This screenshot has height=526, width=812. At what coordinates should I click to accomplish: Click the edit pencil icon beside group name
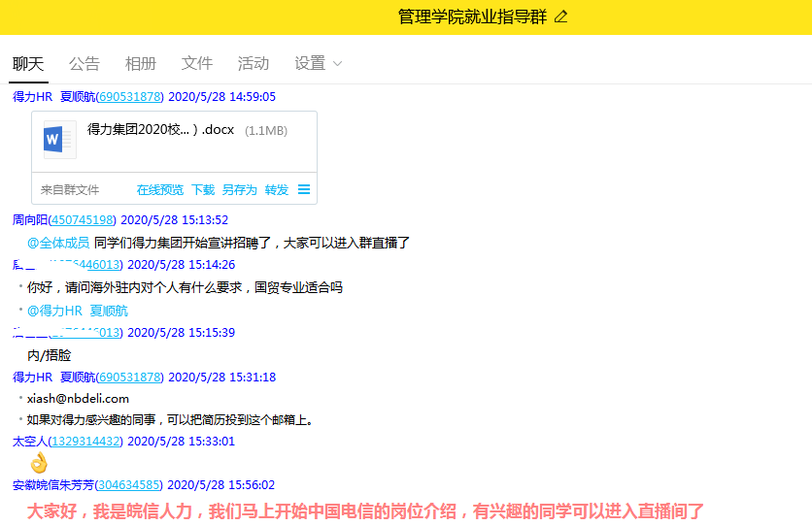click(x=560, y=17)
